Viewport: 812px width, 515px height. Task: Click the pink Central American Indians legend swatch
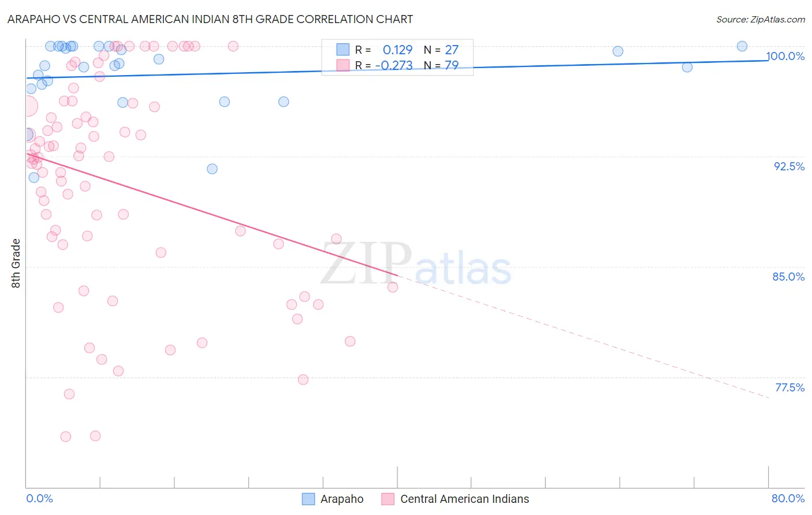tap(388, 499)
